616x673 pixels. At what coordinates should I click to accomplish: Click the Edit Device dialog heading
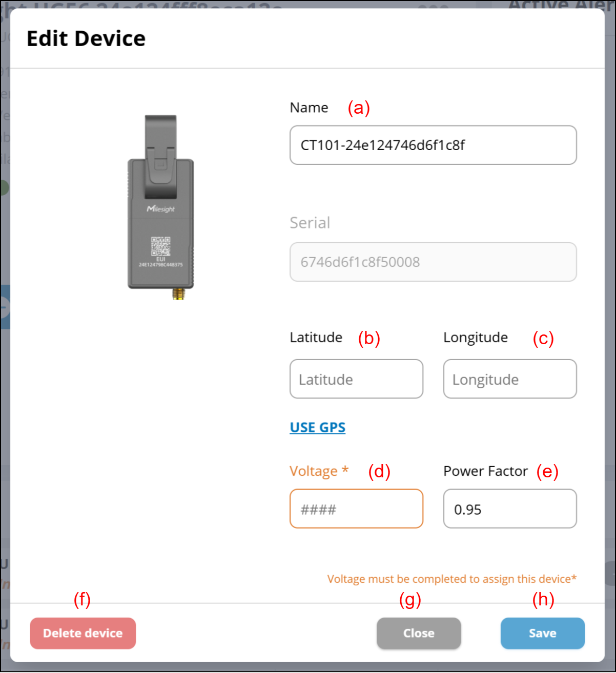86,39
